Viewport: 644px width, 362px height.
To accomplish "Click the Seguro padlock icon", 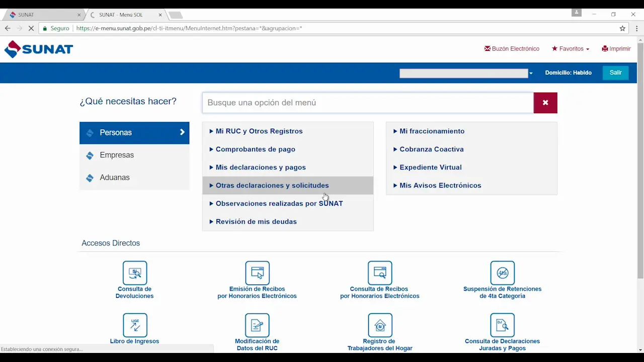I will (x=45, y=28).
